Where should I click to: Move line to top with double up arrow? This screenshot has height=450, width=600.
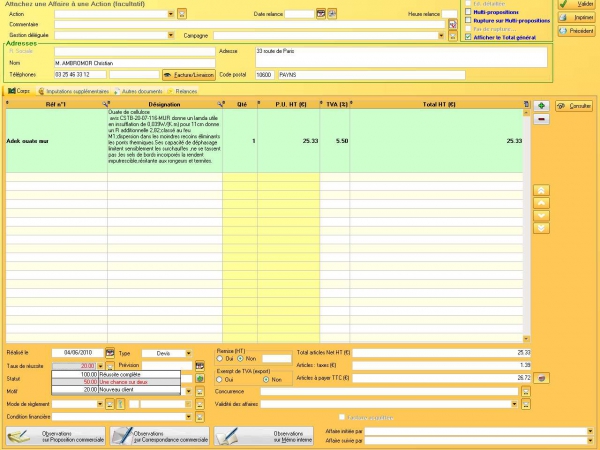[x=541, y=190]
